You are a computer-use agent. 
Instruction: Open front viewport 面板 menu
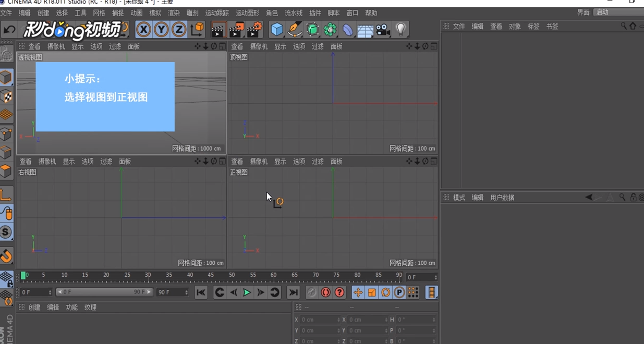(336, 162)
